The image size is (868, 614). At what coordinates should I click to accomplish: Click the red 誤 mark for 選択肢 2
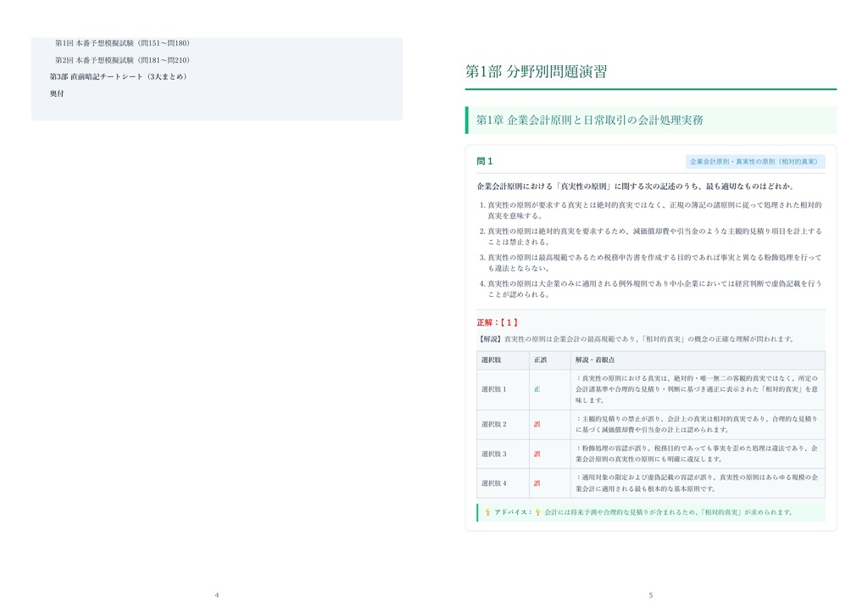coord(537,424)
